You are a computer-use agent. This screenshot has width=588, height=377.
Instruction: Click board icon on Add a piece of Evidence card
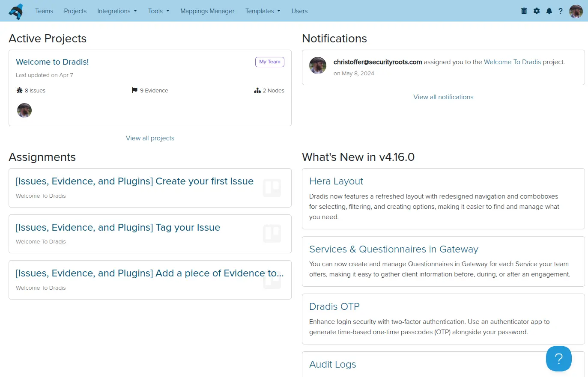click(272, 280)
